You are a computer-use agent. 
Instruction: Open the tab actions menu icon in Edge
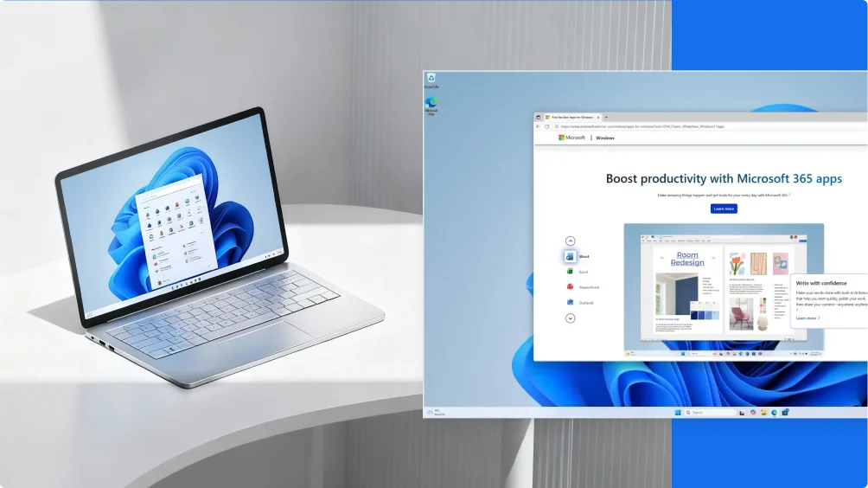[538, 118]
